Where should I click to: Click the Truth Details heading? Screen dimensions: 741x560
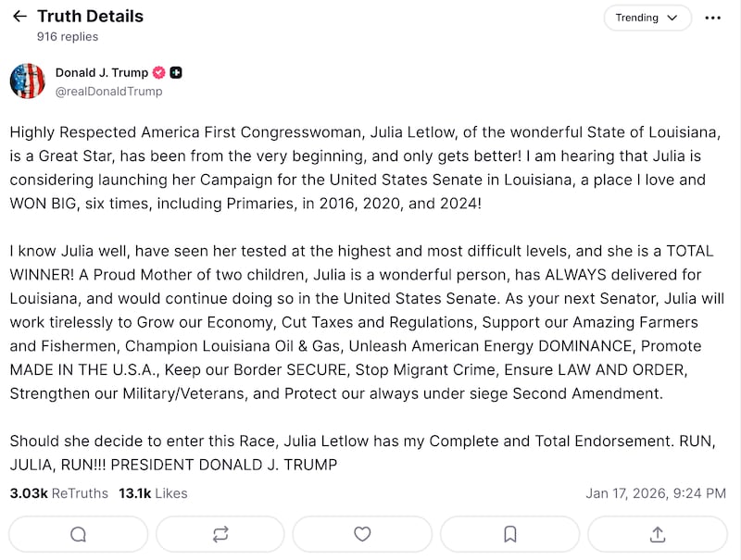90,16
